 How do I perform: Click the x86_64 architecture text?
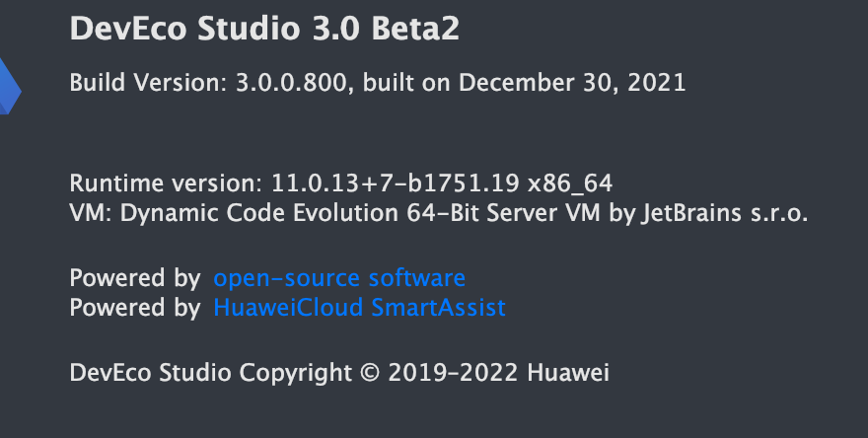point(570,183)
